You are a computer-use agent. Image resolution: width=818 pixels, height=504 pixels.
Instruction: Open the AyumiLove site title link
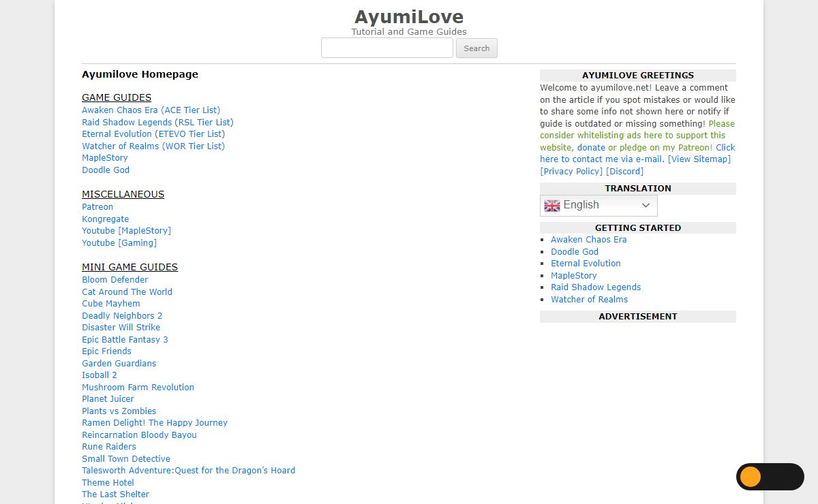tap(409, 16)
